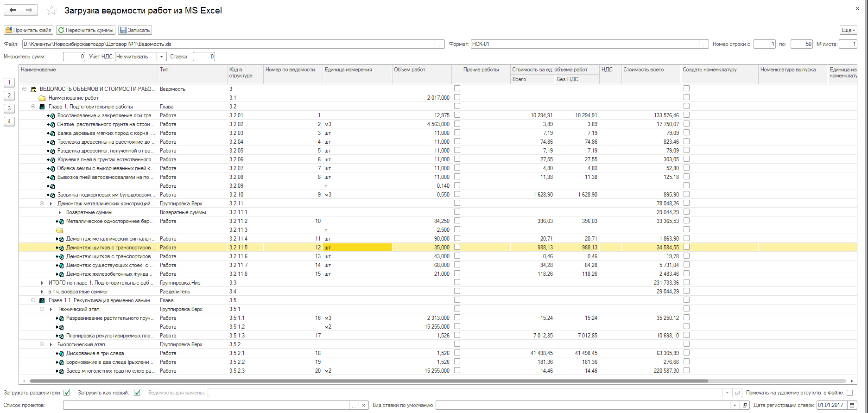
Task: Open Список проектов selection ellipsis
Action: tap(354, 405)
